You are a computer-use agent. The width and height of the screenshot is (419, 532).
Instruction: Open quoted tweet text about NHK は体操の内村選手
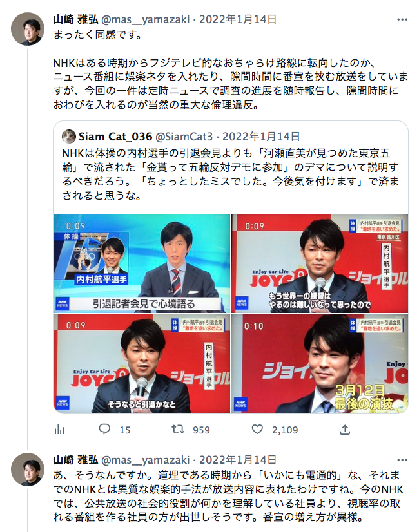[231, 175]
